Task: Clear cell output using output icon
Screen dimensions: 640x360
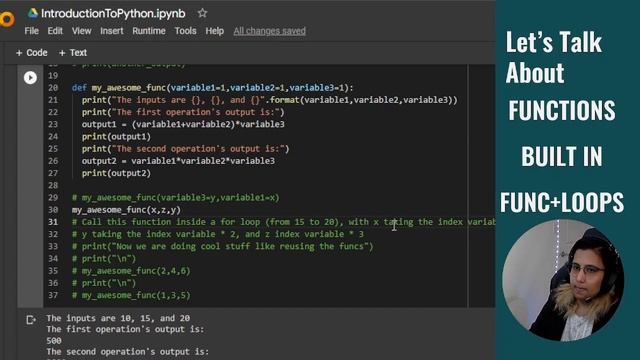Action: pyautogui.click(x=31, y=320)
